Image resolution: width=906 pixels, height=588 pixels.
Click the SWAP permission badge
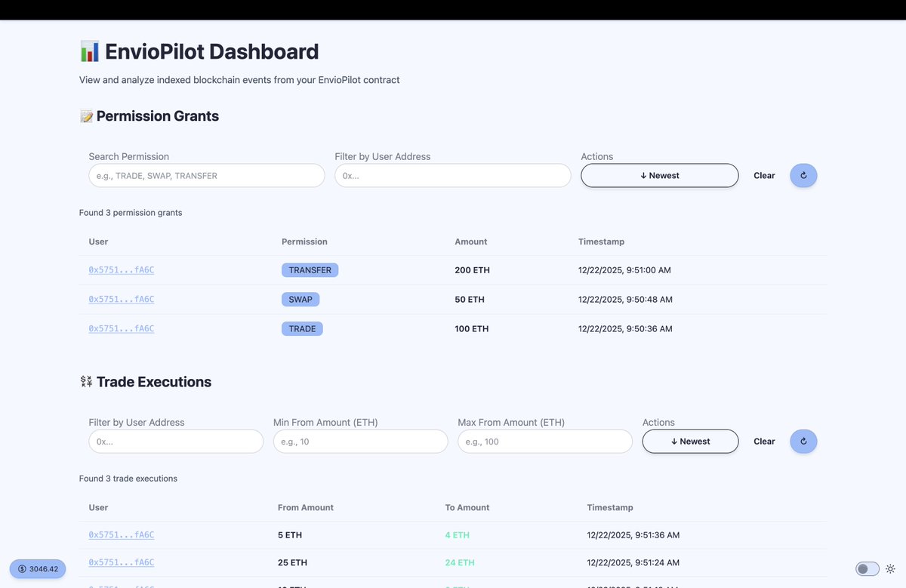click(x=300, y=300)
